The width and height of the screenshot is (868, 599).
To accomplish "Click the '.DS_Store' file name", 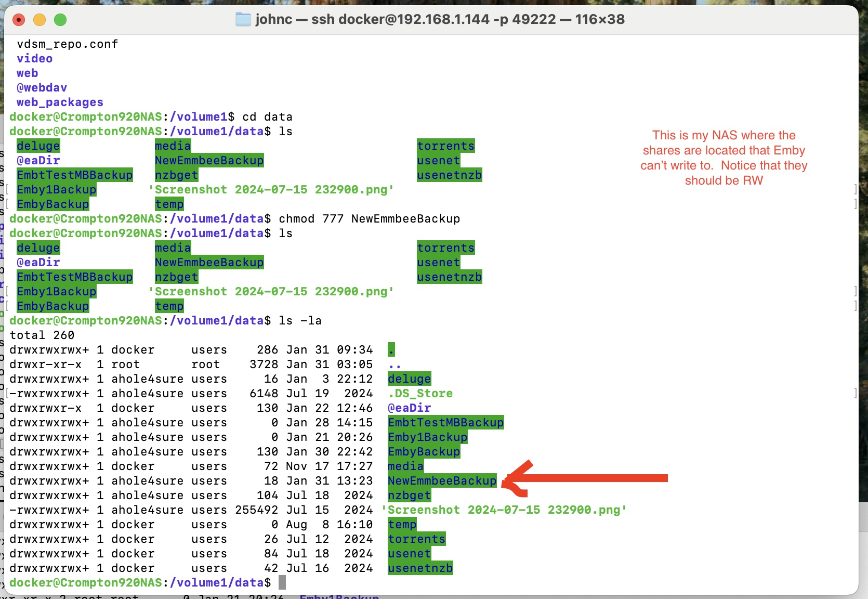I will [420, 394].
